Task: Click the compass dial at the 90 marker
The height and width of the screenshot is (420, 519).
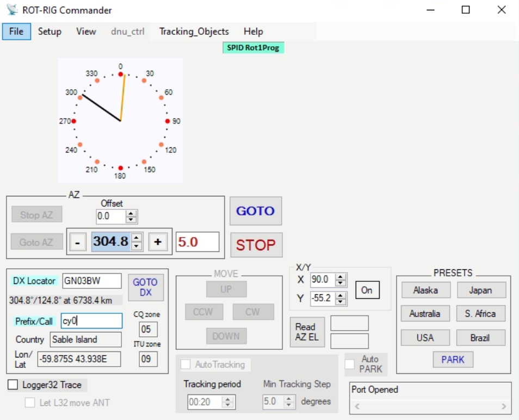Action: tap(168, 121)
